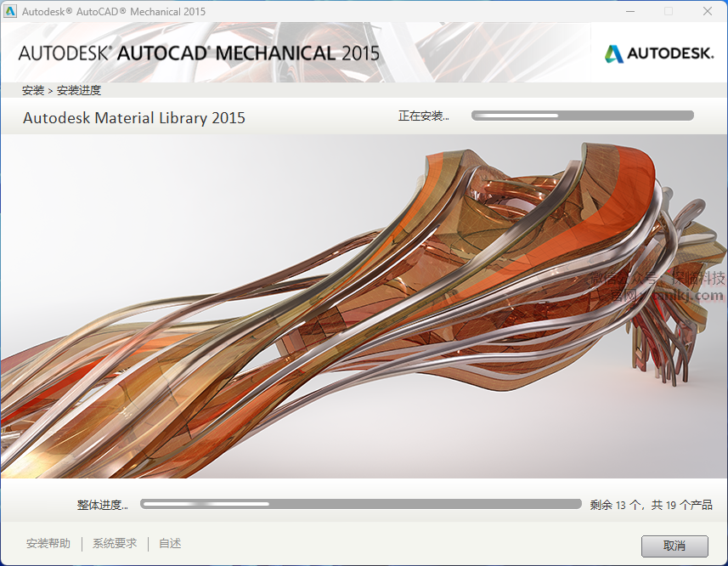
Task: Open the 安装帮助 link
Action: point(48,544)
